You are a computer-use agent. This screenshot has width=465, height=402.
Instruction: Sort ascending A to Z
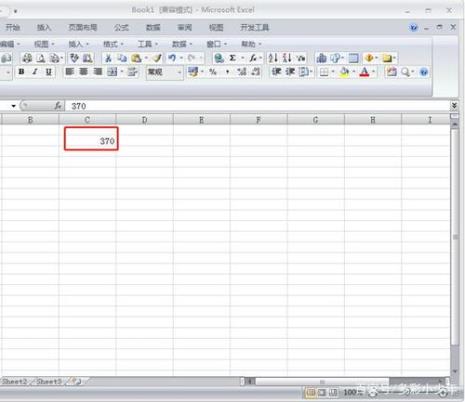pos(273,58)
